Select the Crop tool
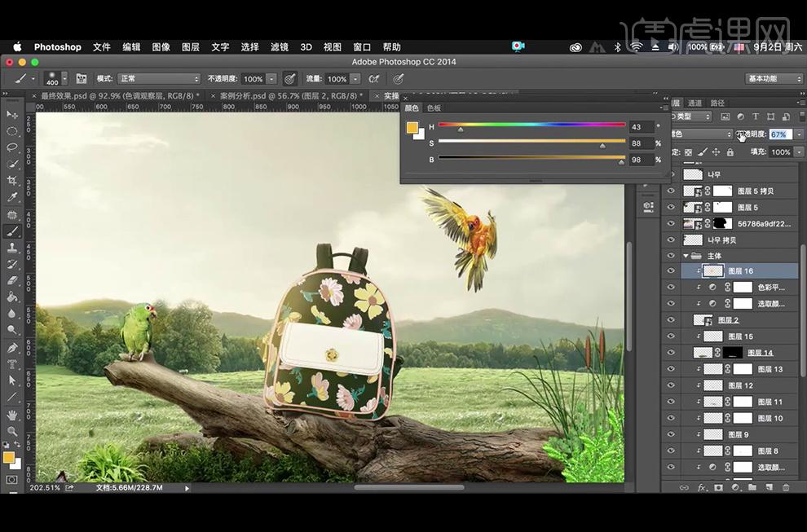807x532 pixels. point(12,181)
